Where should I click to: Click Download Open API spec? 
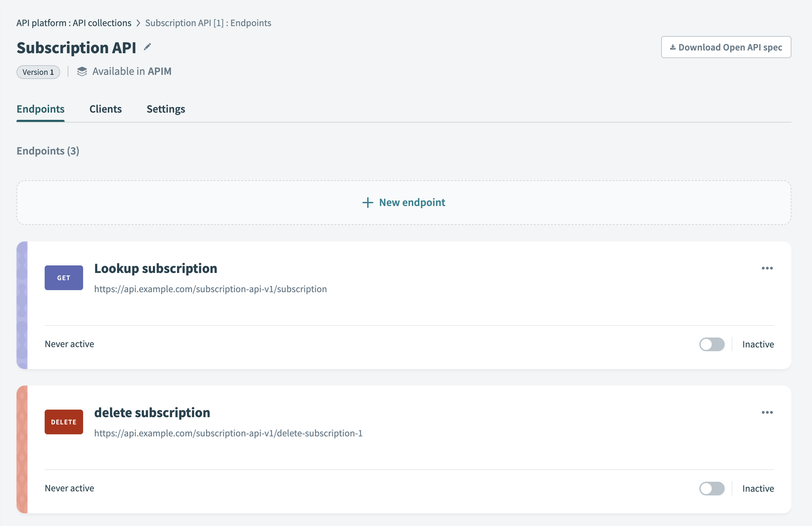726,47
